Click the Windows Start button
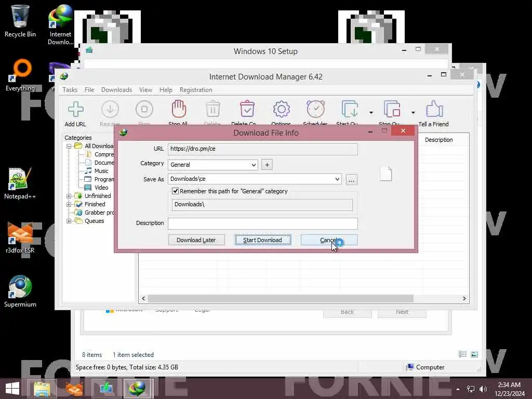532x399 pixels. pos(12,389)
